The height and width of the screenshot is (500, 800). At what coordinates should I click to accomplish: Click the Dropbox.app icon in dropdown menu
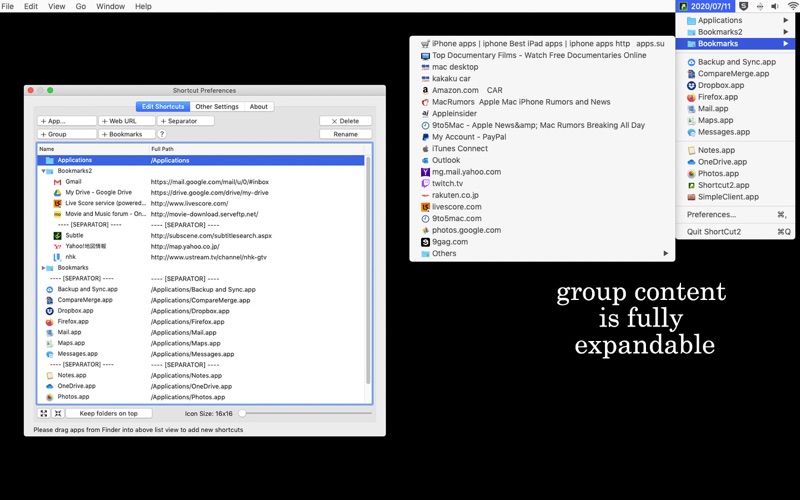691,85
